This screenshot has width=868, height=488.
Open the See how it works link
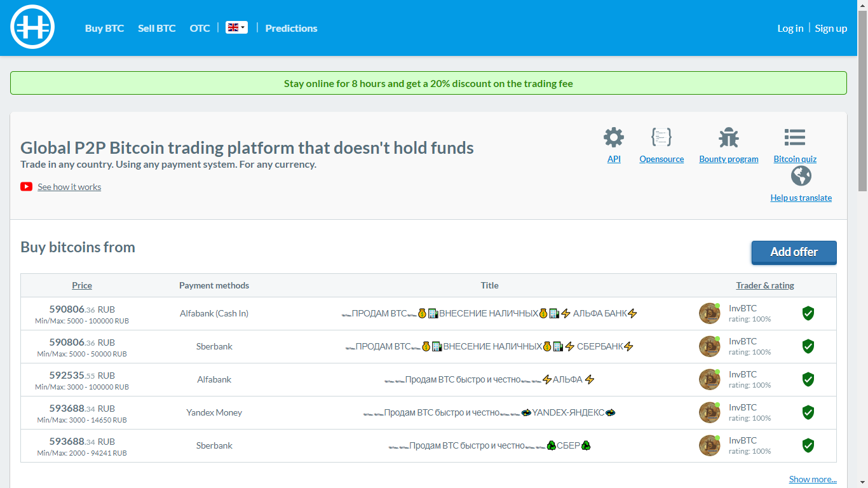point(69,187)
